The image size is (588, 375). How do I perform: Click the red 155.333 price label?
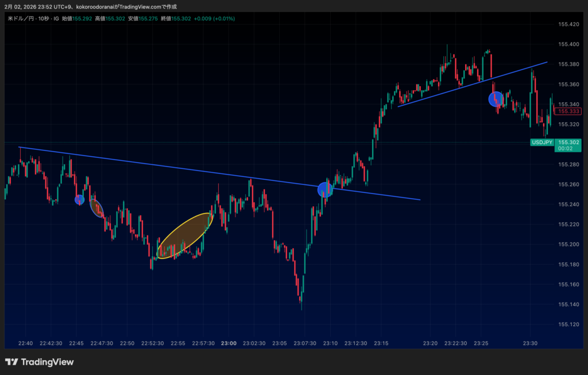568,111
